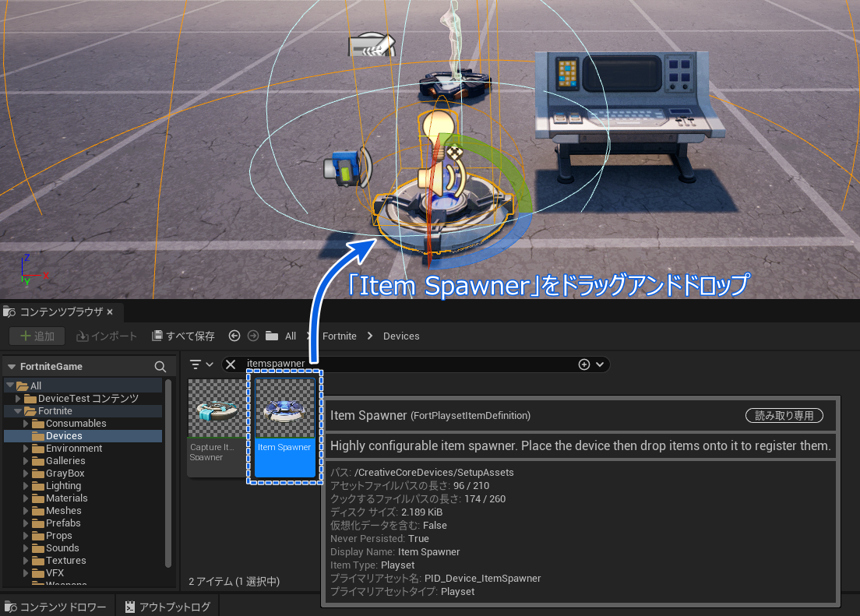Click the forward navigation arrow
This screenshot has width=860, height=616.
coord(250,336)
